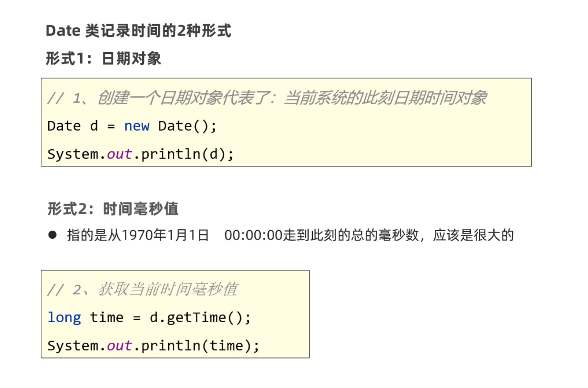
Task: Click the purple "out" in second code box
Action: pos(119,346)
